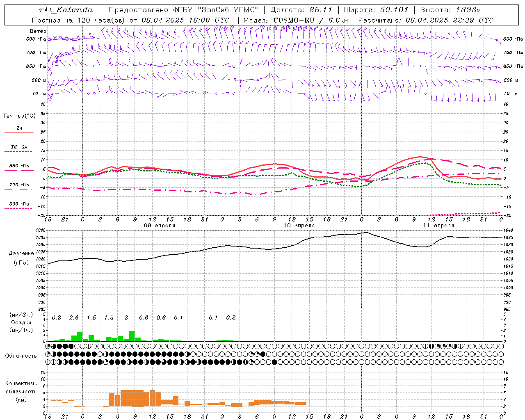This screenshot has height=420, width=525.
Task: Click the 1.2 precipitation total value
Action: [x=109, y=318]
